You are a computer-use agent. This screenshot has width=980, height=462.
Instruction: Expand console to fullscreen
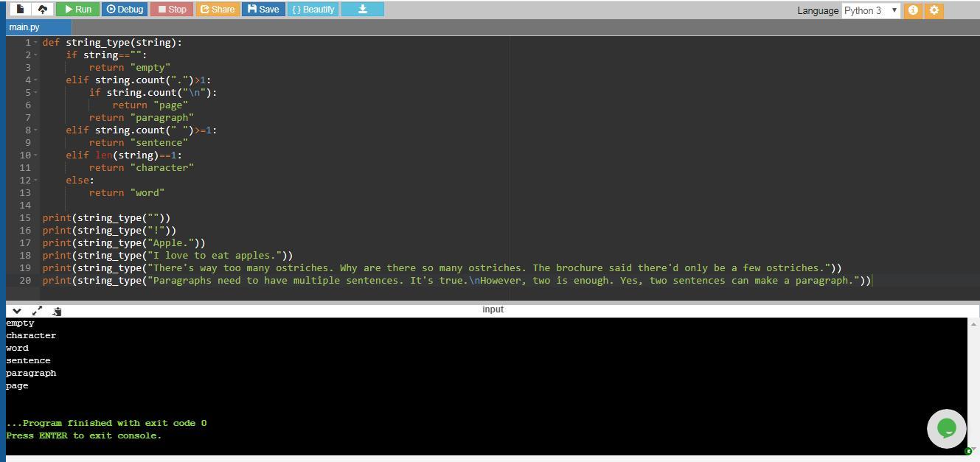(x=37, y=311)
